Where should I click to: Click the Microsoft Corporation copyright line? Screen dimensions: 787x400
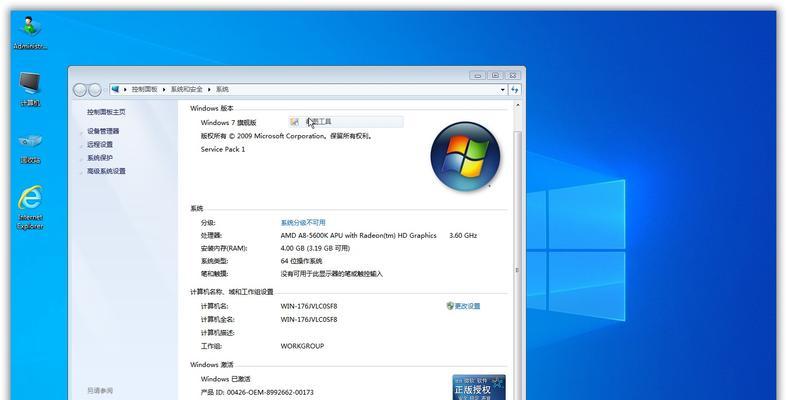(287, 136)
